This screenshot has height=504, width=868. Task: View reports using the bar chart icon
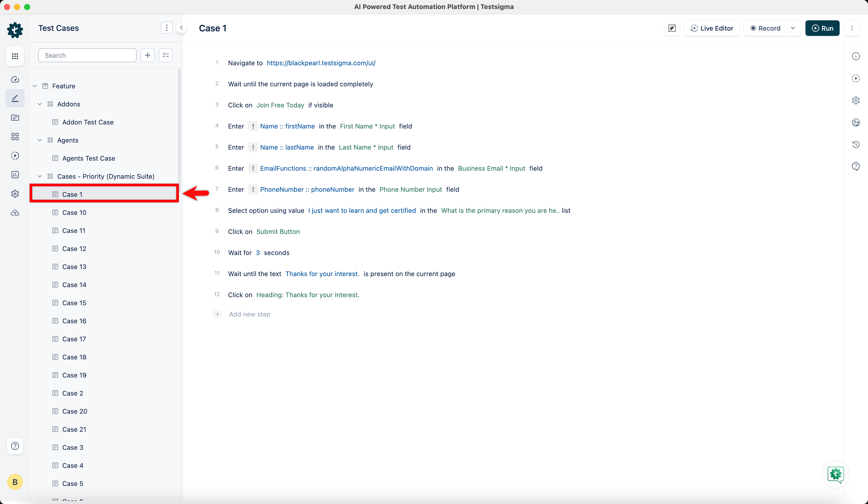15,174
